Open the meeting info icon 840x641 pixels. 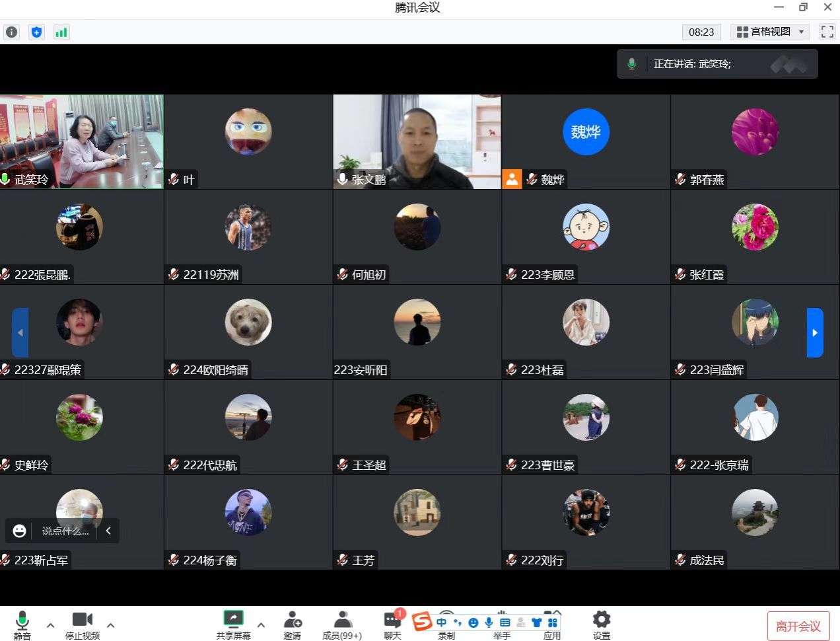pos(12,32)
